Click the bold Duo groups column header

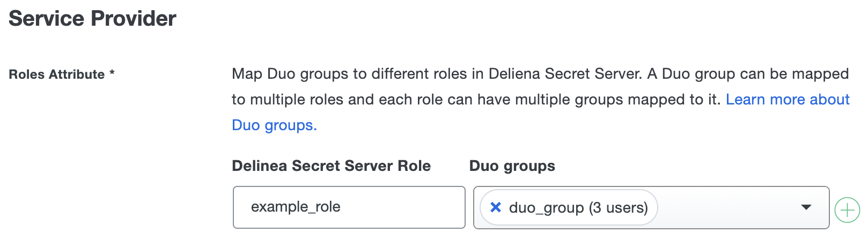512,166
